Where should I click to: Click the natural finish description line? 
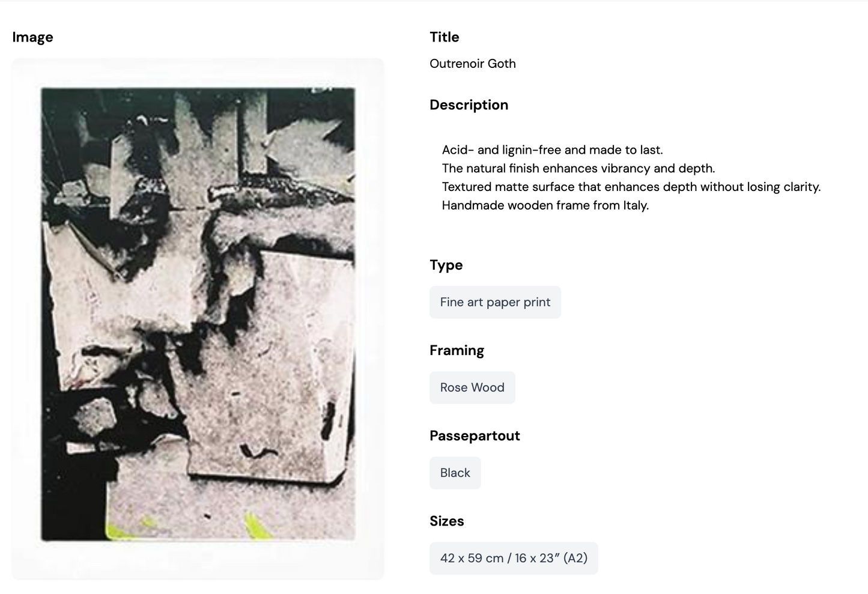point(578,168)
